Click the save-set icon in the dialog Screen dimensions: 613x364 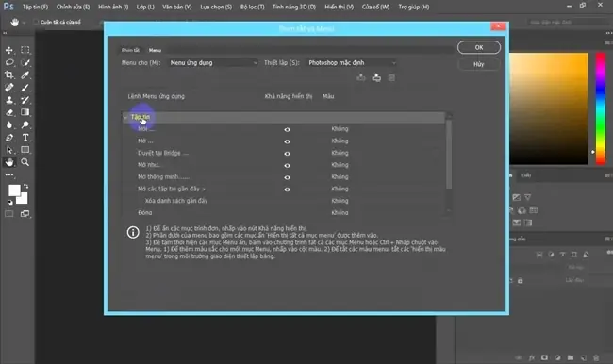[361, 77]
